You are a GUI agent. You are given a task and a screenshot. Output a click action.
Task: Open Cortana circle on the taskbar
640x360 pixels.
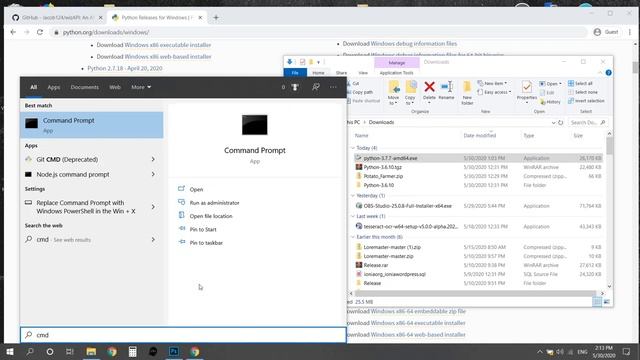50,351
